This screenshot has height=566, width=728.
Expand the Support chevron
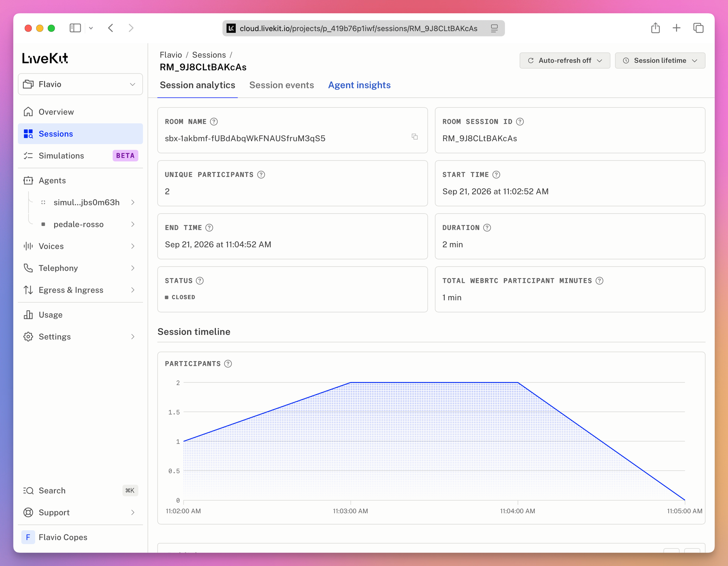(x=133, y=512)
